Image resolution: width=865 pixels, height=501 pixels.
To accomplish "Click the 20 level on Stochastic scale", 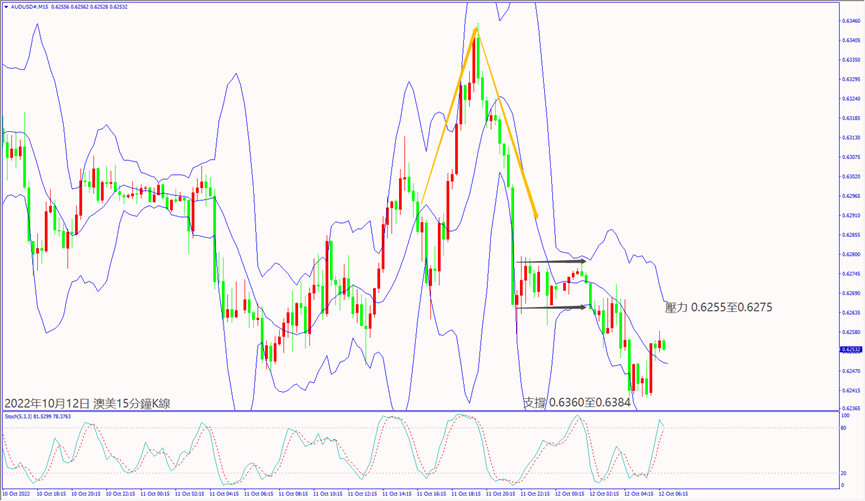I will coord(845,473).
